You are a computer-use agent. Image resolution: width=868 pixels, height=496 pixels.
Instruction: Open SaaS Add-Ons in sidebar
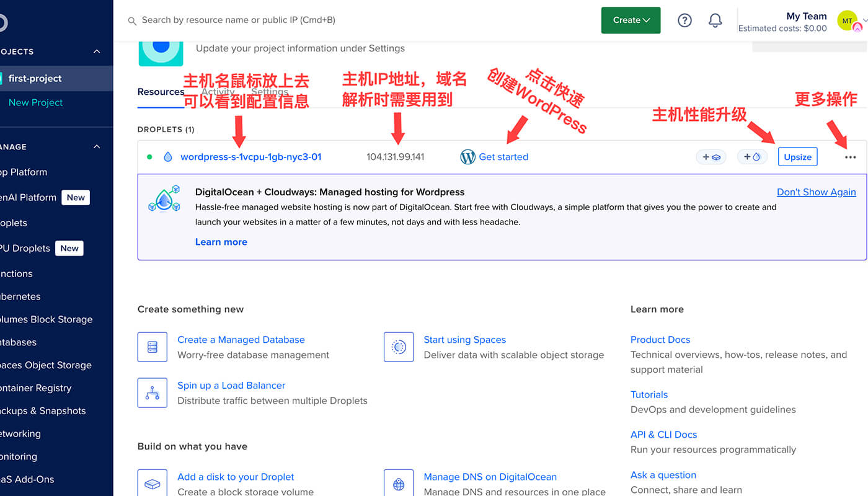pos(27,479)
